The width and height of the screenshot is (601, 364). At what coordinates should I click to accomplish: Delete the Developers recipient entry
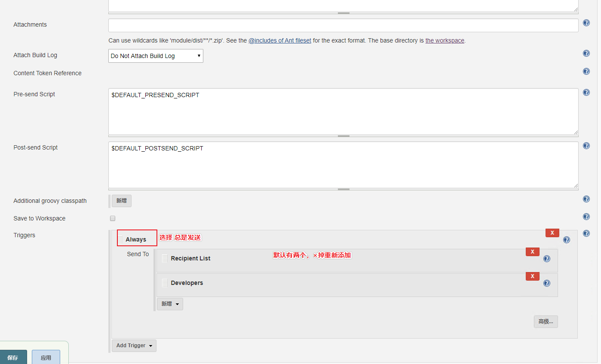click(532, 276)
